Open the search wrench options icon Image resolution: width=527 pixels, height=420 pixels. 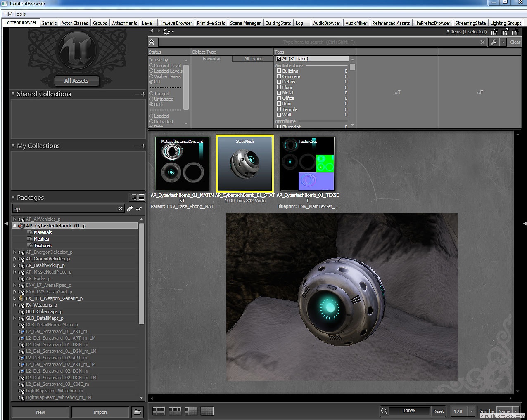click(494, 42)
